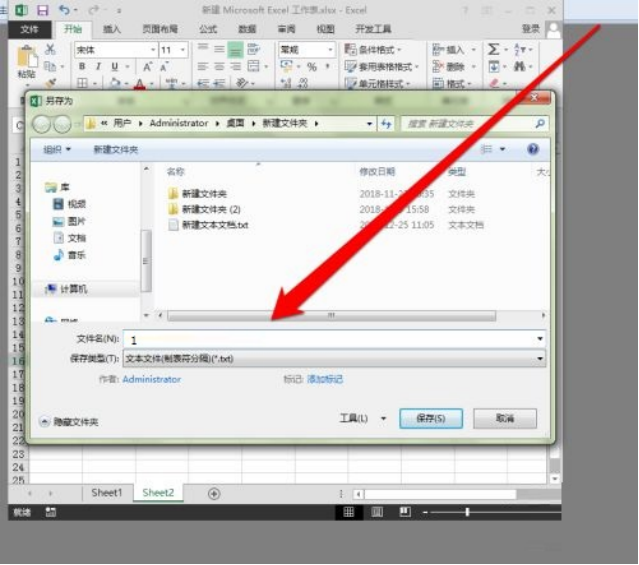
Task: Click the horizontal scrollbar in the file list
Action: coord(331,316)
